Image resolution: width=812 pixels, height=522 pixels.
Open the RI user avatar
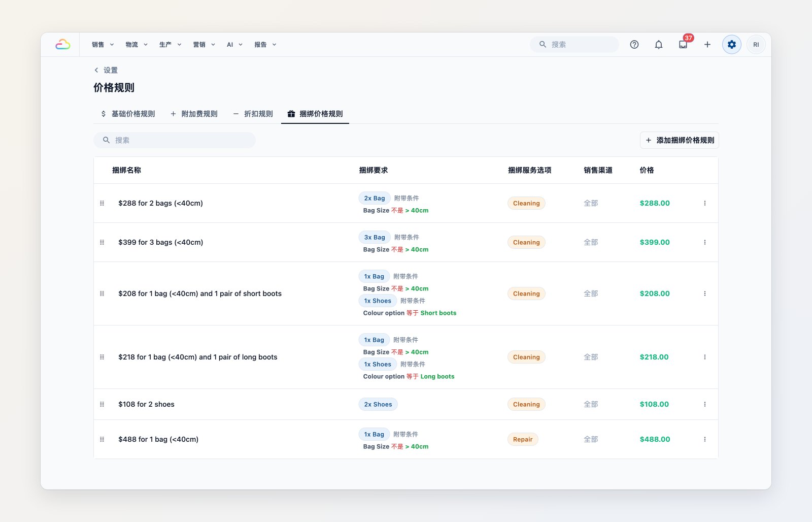click(x=756, y=45)
